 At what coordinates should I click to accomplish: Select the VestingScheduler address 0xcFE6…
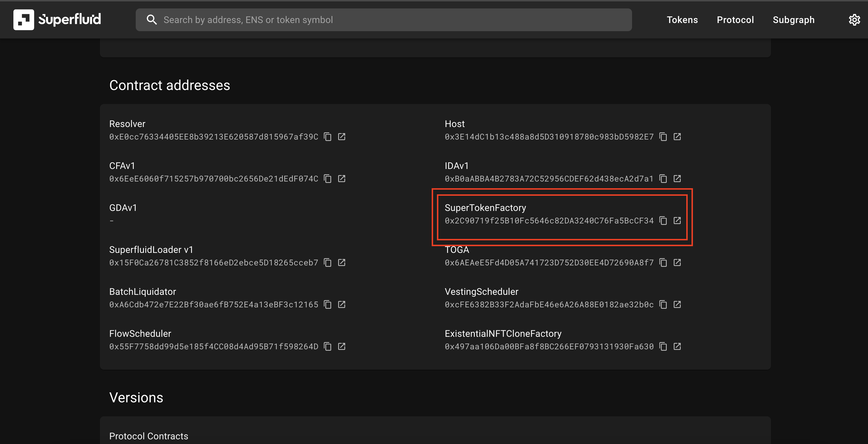tap(549, 304)
